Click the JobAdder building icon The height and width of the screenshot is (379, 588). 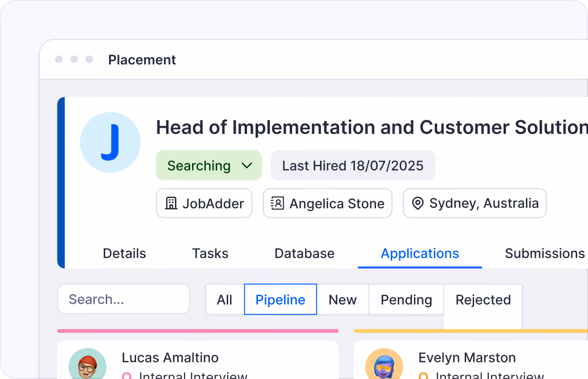[171, 203]
